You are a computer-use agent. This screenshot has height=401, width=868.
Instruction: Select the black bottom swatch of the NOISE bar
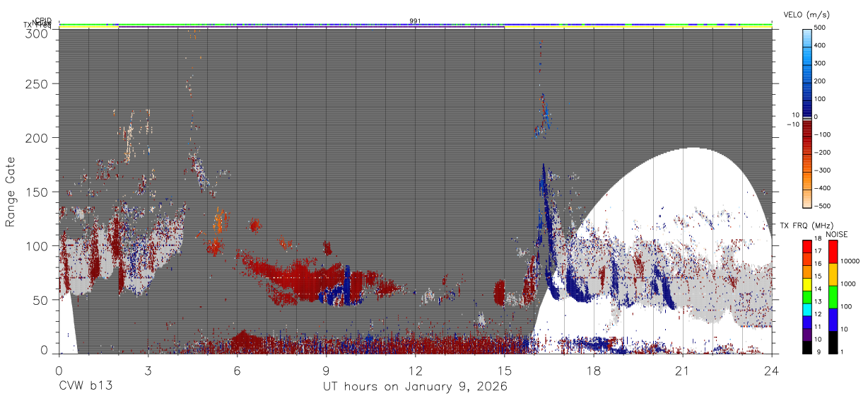click(x=833, y=342)
